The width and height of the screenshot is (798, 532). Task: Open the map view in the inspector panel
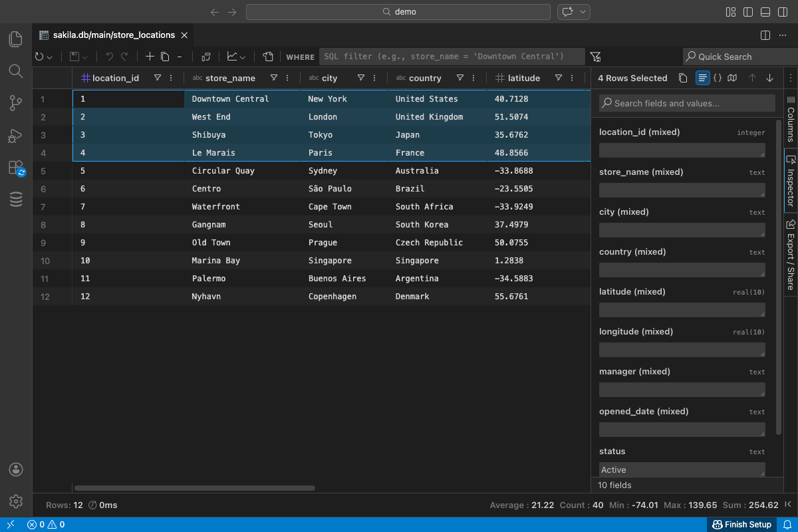[731, 78]
